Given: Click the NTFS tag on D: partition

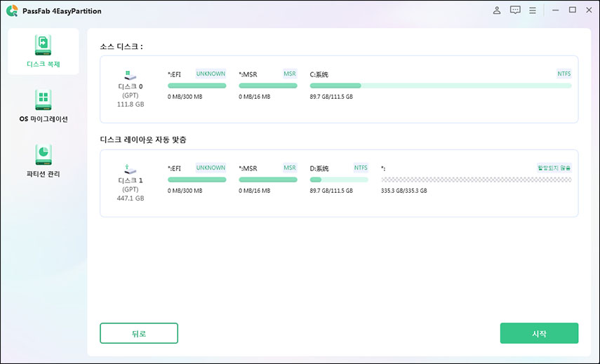Looking at the screenshot, I should (x=361, y=168).
